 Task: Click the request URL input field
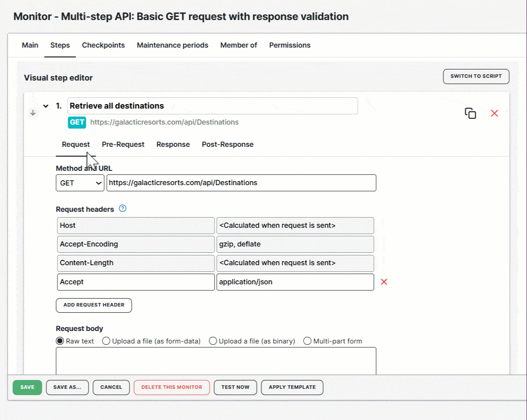[x=241, y=183]
